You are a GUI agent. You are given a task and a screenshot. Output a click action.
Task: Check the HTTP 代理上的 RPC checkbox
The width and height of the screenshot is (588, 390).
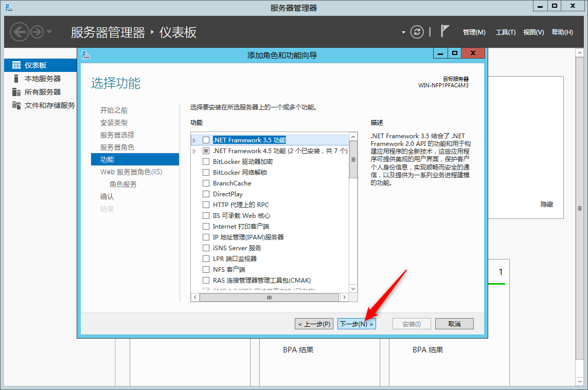(x=206, y=205)
